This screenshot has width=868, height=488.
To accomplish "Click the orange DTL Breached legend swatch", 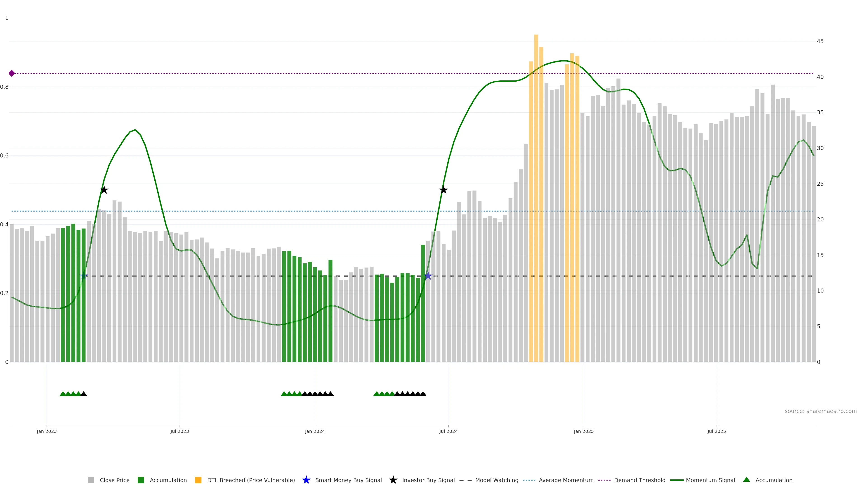I will click(198, 480).
